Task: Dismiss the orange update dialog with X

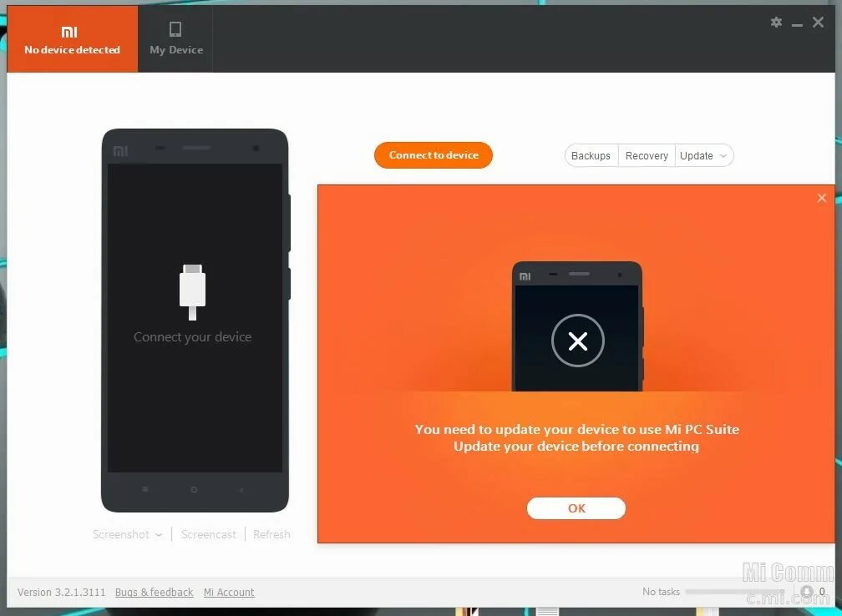Action: tap(822, 198)
